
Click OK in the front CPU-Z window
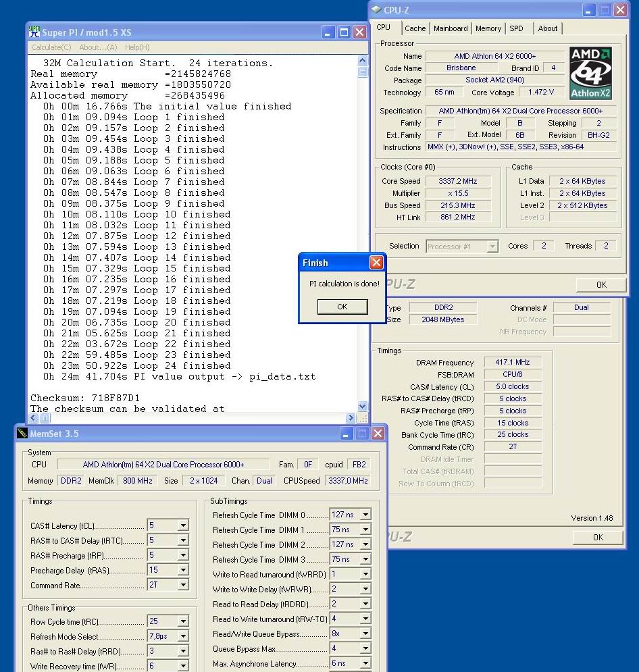tap(601, 285)
